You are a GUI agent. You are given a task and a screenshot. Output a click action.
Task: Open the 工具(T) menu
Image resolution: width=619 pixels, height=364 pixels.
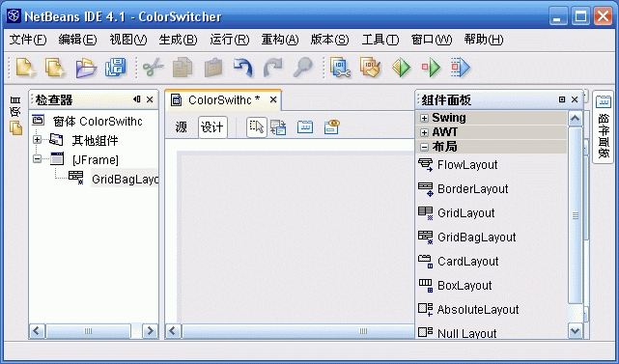coord(380,40)
